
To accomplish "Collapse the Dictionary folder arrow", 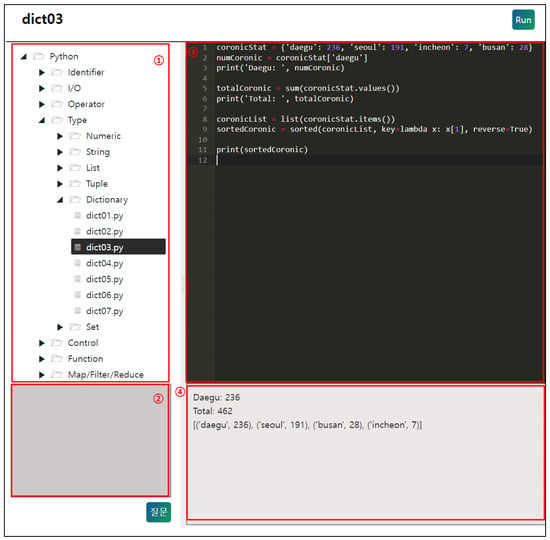I will point(60,200).
